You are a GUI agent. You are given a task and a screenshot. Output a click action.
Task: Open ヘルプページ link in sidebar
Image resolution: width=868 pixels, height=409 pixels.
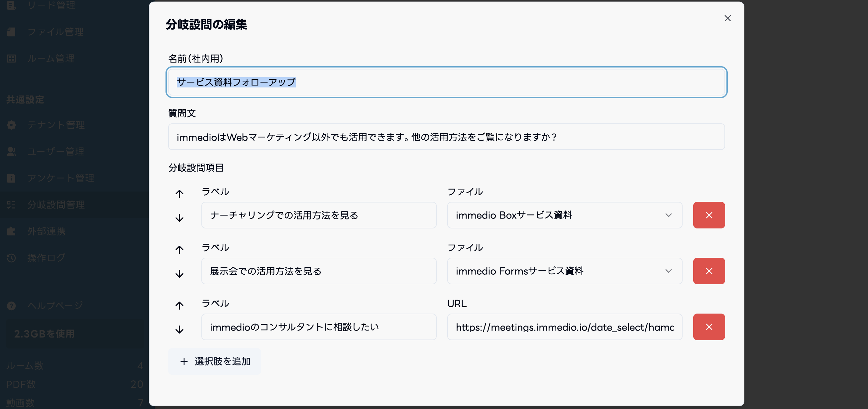pos(55,306)
